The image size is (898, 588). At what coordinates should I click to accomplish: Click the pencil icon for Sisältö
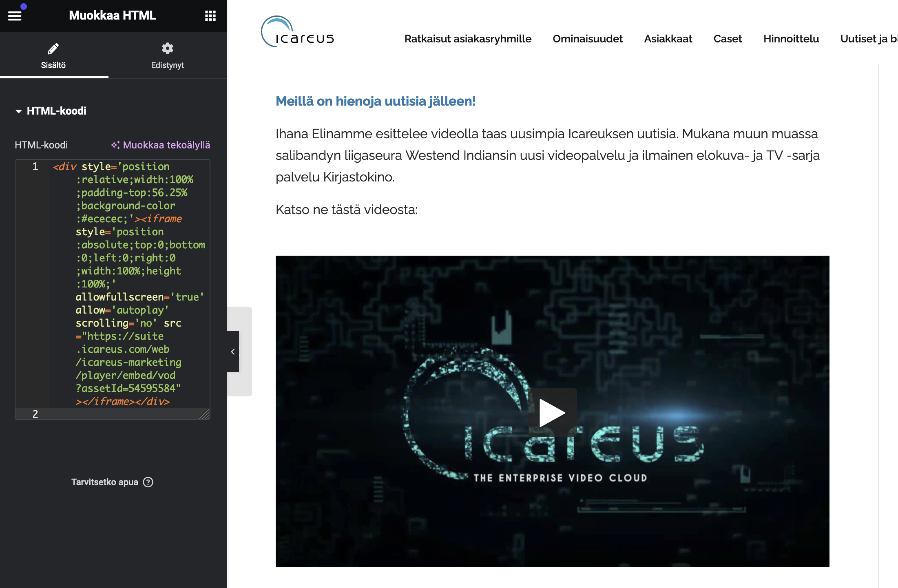[53, 49]
